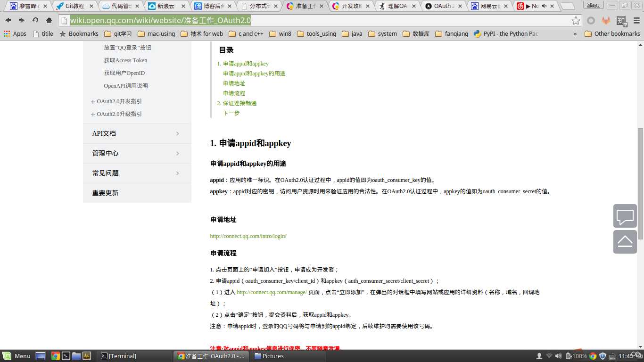Switch to the 博客后台 tab
The image size is (644, 362).
coord(212,6)
